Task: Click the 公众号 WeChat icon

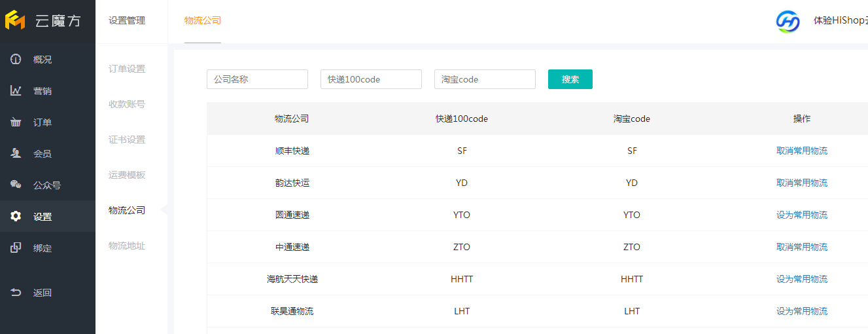Action: coord(16,185)
